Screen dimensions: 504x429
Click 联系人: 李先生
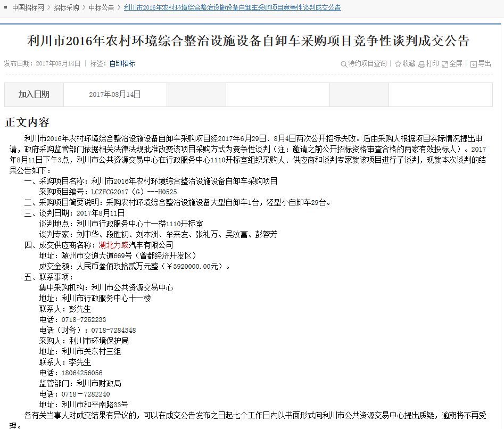[x=65, y=362]
